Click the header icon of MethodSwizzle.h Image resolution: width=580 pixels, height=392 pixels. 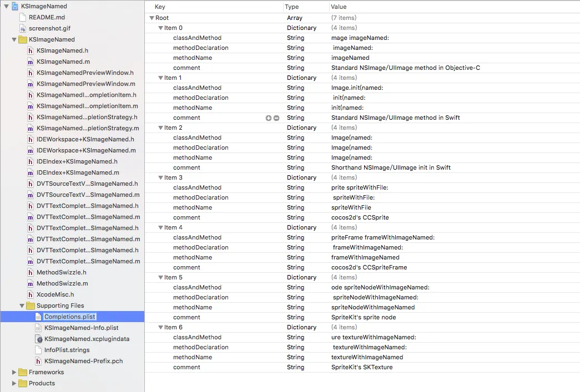31,272
